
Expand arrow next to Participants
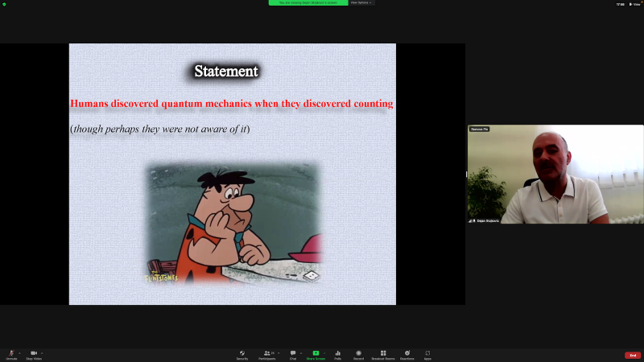click(x=279, y=353)
